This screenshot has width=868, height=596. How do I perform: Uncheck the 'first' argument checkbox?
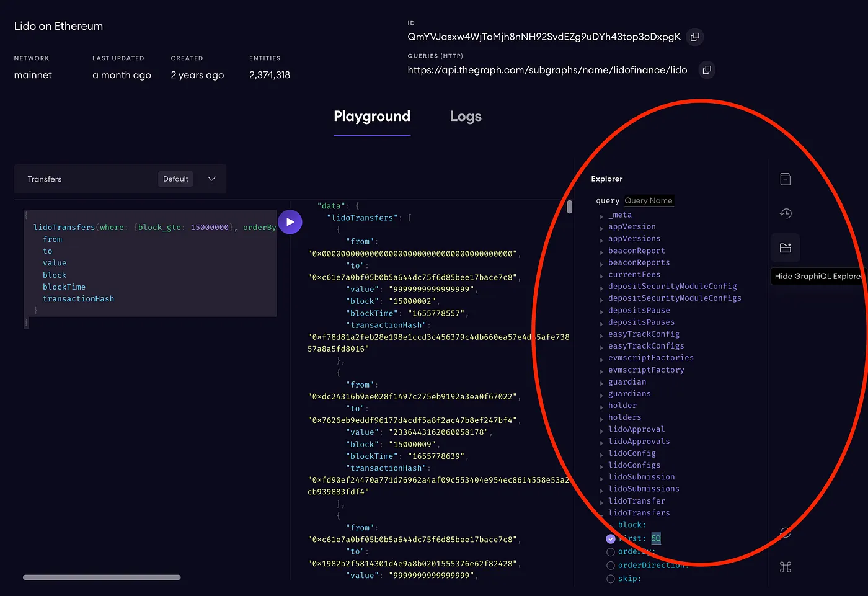tap(611, 539)
